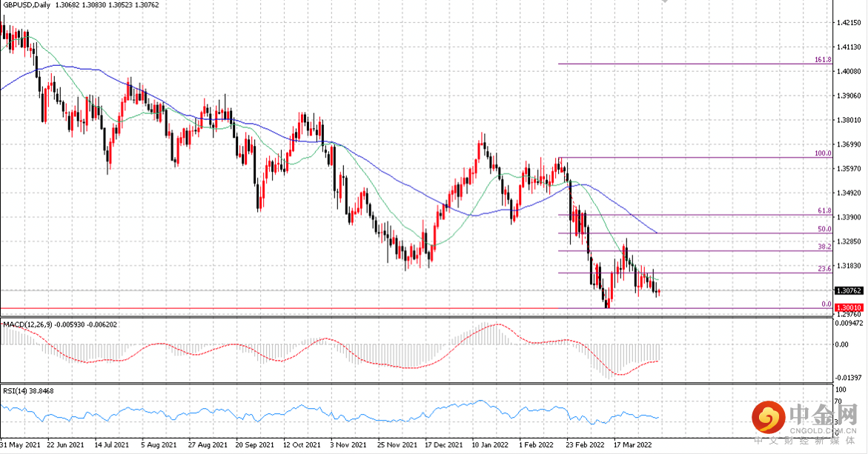Screen dimensions: 868x454
Task: Select the 23.6 Fibonacci retracement label
Action: click(x=824, y=270)
